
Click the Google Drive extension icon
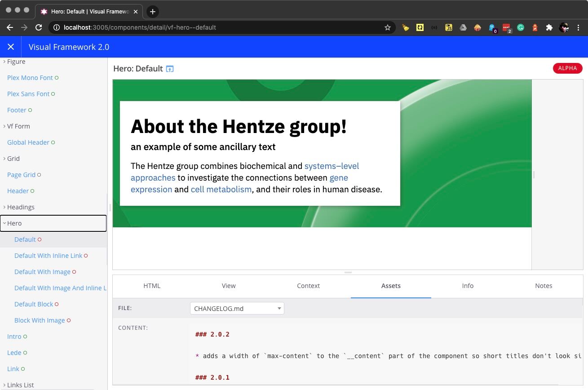(463, 27)
